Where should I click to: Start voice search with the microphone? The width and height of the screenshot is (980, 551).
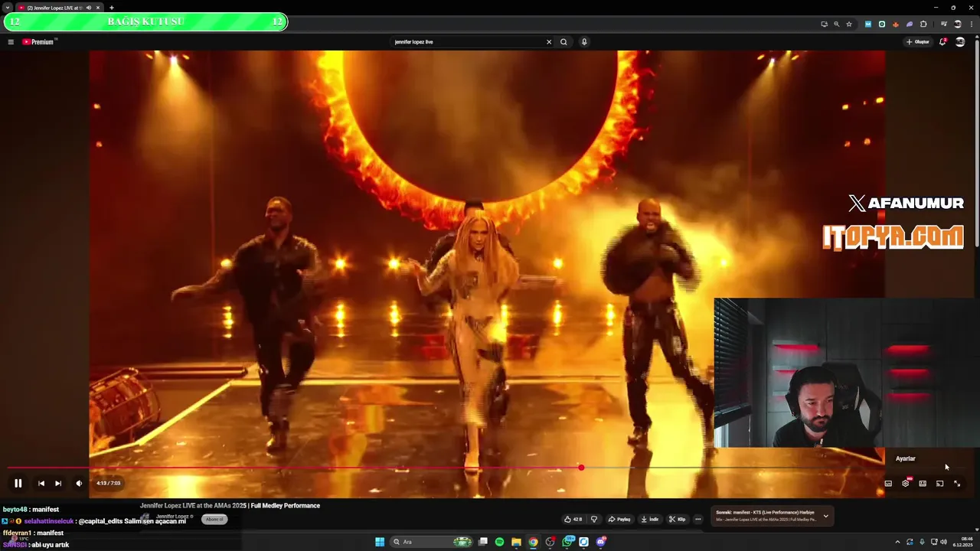[584, 42]
